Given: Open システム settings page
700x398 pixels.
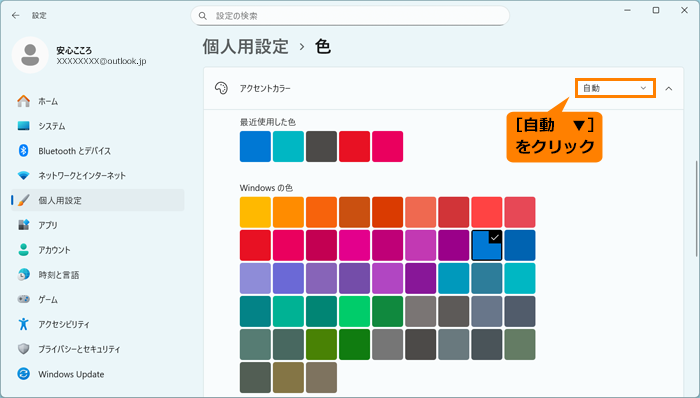Looking at the screenshot, I should [98, 126].
